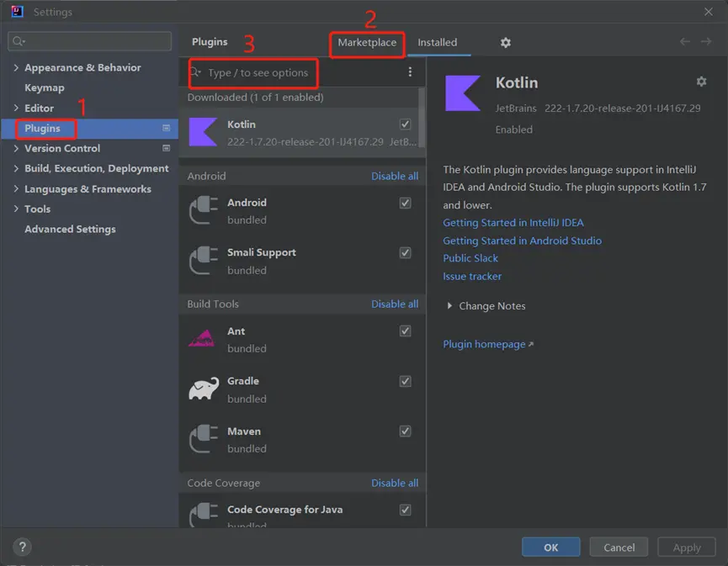Open the Issue tracker link
Screen dimensions: 728x566
tap(471, 277)
